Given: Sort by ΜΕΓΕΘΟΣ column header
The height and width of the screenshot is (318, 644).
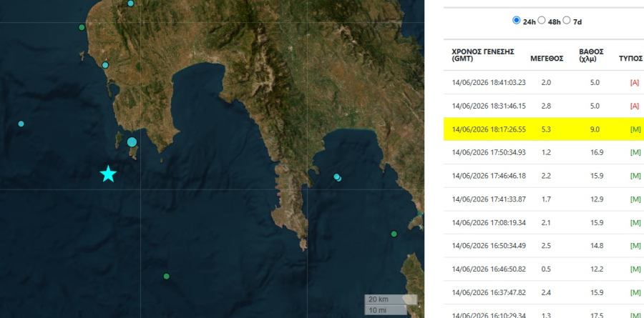Looking at the screenshot, I should coord(547,59).
